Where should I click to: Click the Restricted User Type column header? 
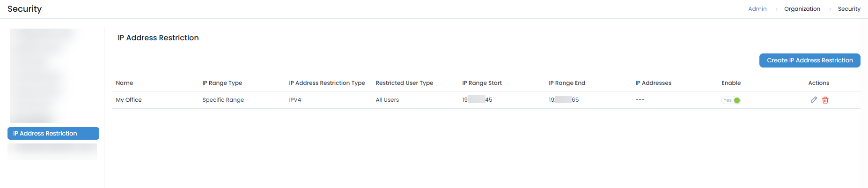[x=404, y=83]
